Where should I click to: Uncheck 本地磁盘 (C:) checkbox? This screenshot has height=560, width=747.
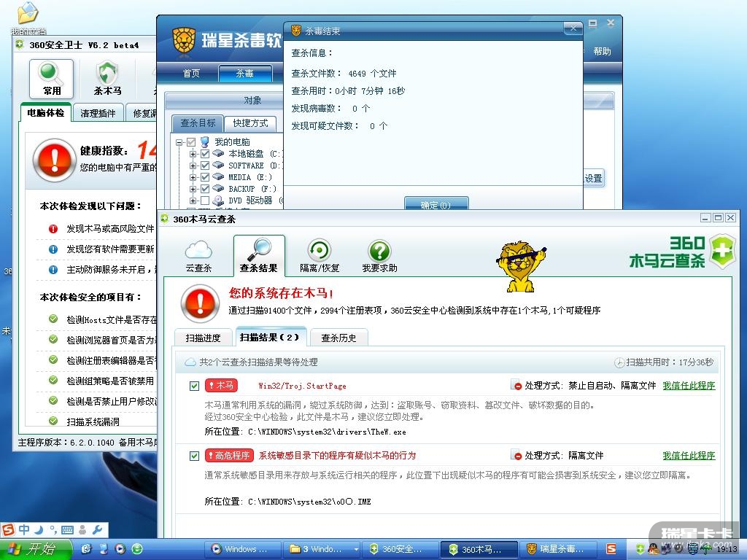[205, 154]
